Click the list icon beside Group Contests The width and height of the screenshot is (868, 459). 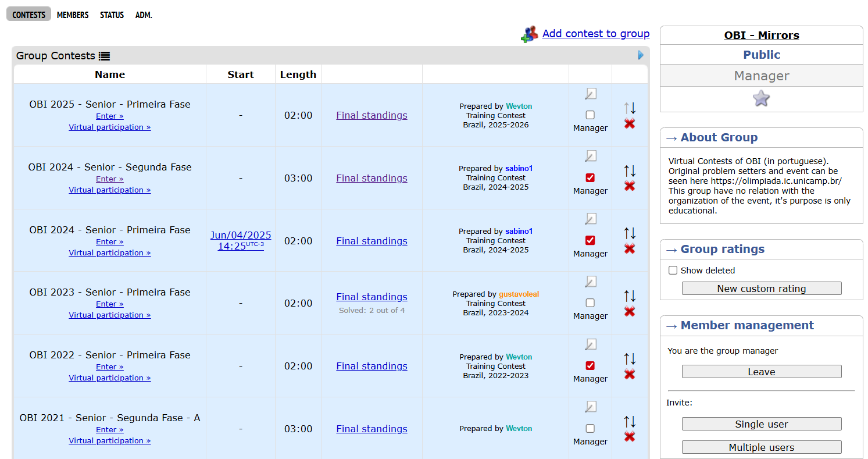[x=104, y=56]
